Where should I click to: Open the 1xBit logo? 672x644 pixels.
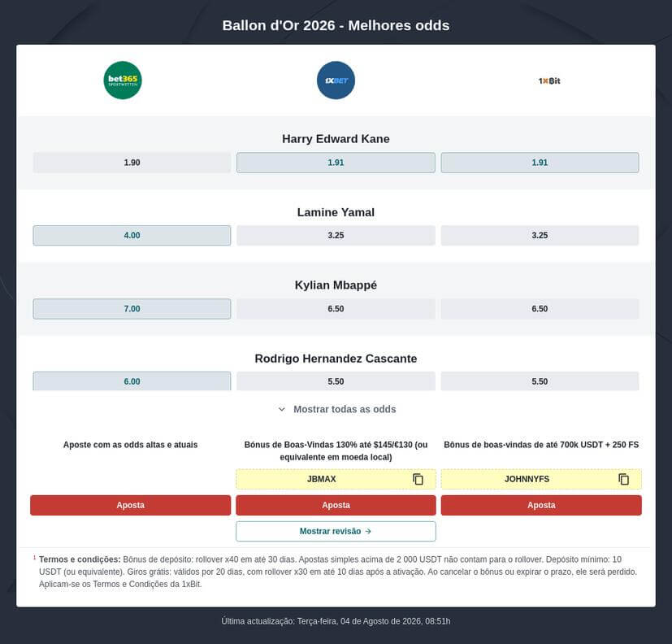pyautogui.click(x=549, y=80)
